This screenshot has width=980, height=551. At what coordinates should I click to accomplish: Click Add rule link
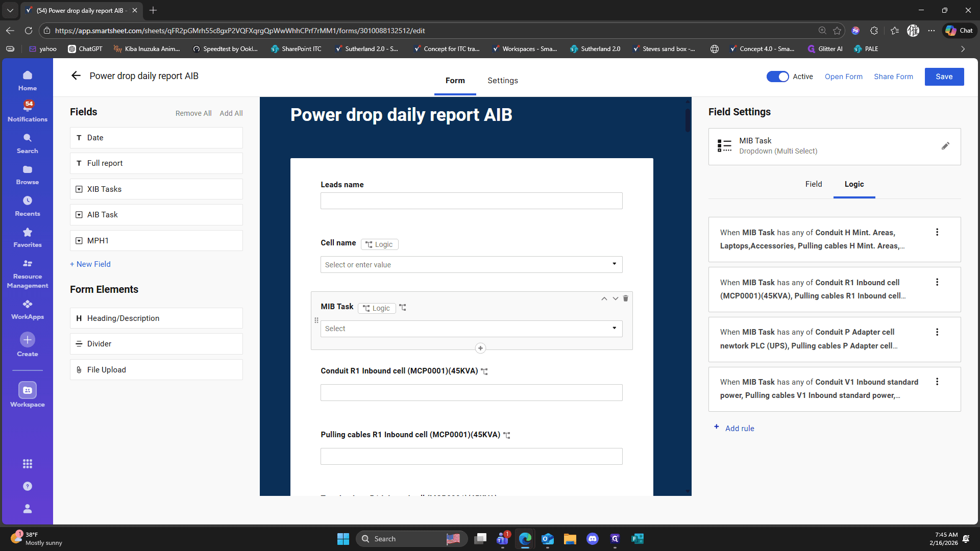[734, 428]
